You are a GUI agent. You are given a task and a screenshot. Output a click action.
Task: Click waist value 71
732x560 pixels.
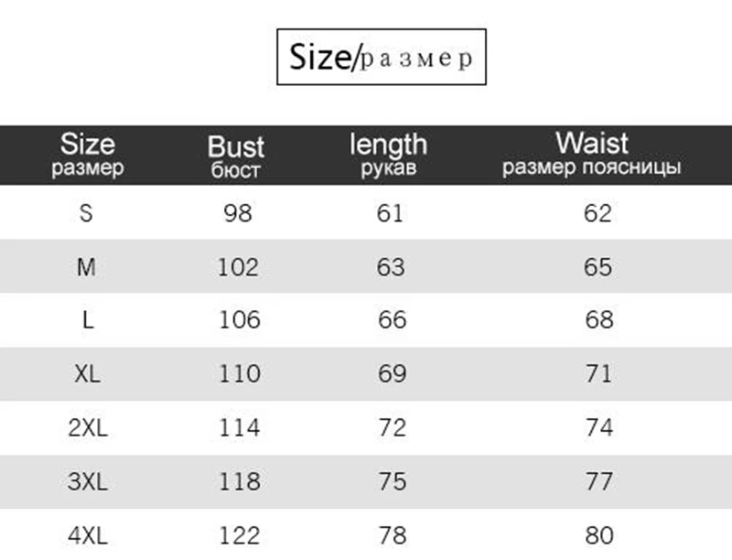(x=599, y=374)
